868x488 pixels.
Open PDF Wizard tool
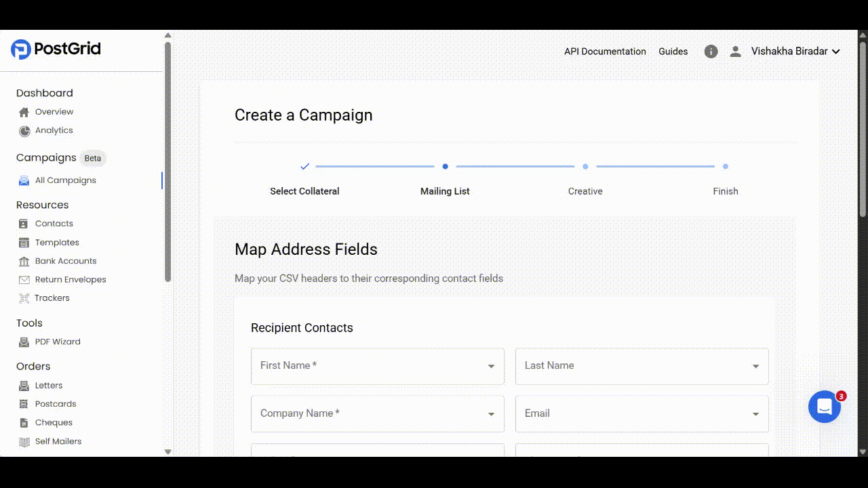pyautogui.click(x=58, y=342)
